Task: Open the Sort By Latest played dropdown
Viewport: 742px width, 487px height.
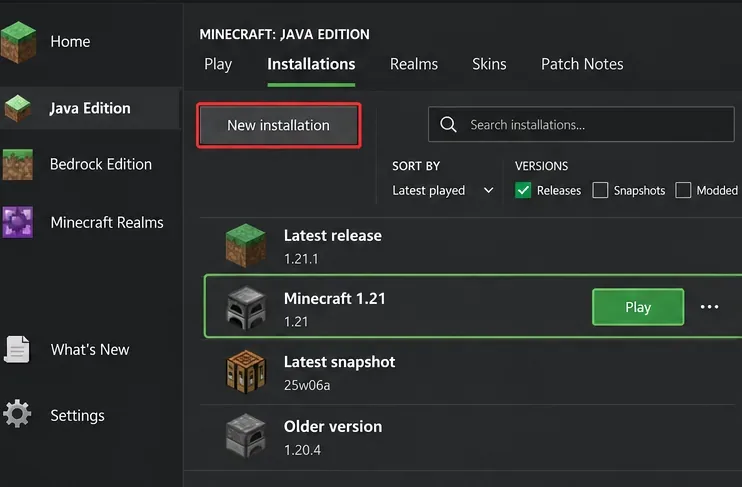Action: [443, 190]
